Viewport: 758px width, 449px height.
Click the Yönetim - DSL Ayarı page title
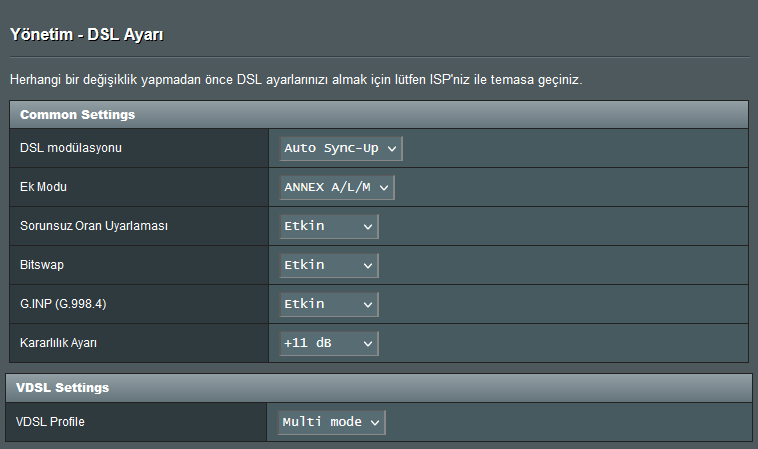click(x=87, y=34)
